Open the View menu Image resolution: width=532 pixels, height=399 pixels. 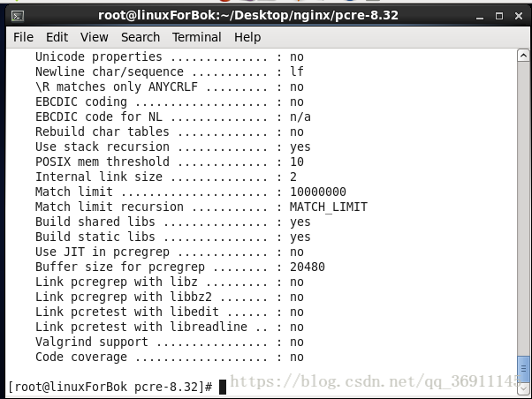tap(94, 37)
